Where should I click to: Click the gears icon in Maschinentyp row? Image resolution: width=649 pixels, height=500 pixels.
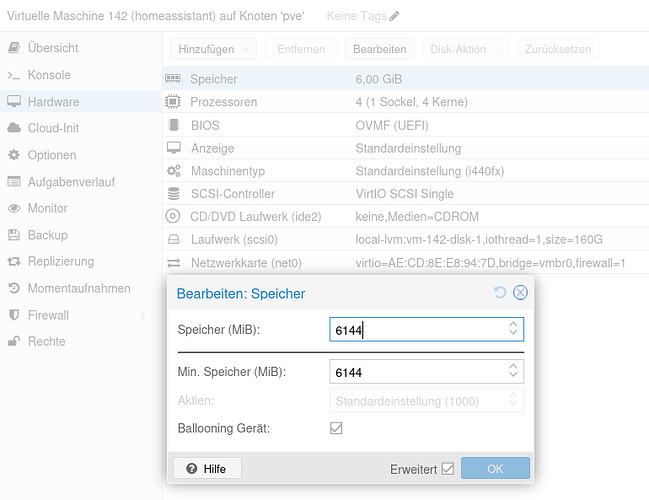coord(173,171)
